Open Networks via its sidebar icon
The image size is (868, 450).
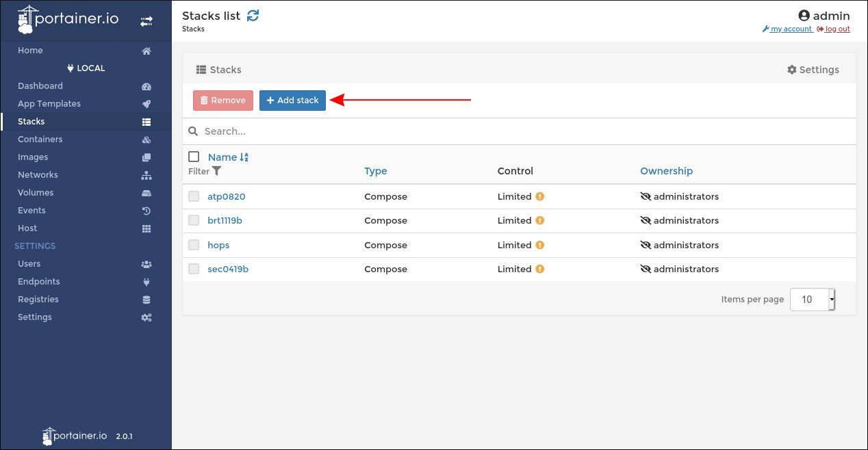[x=146, y=174]
